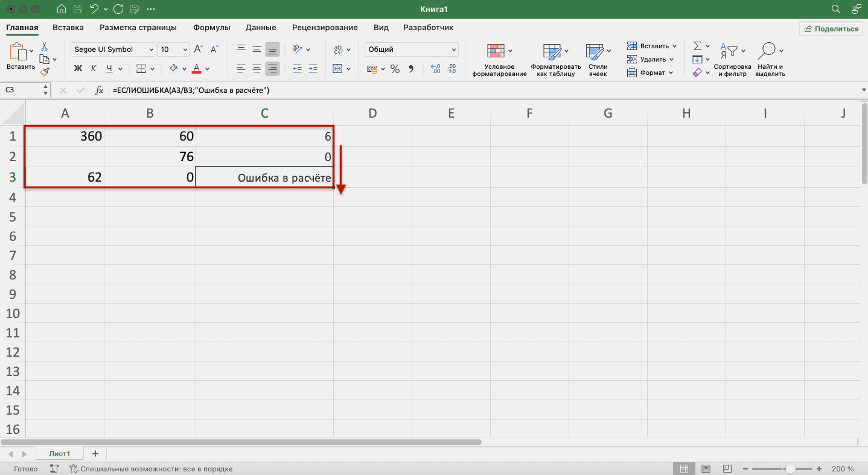Click the zoom slider handle in status bar
This screenshot has width=868, height=475.
pos(790,469)
